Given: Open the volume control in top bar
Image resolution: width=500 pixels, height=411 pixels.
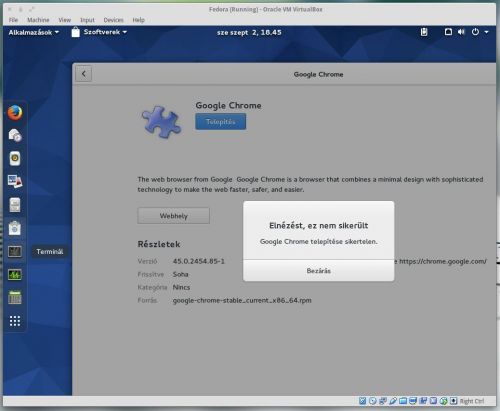Looking at the screenshot, I should [461, 32].
